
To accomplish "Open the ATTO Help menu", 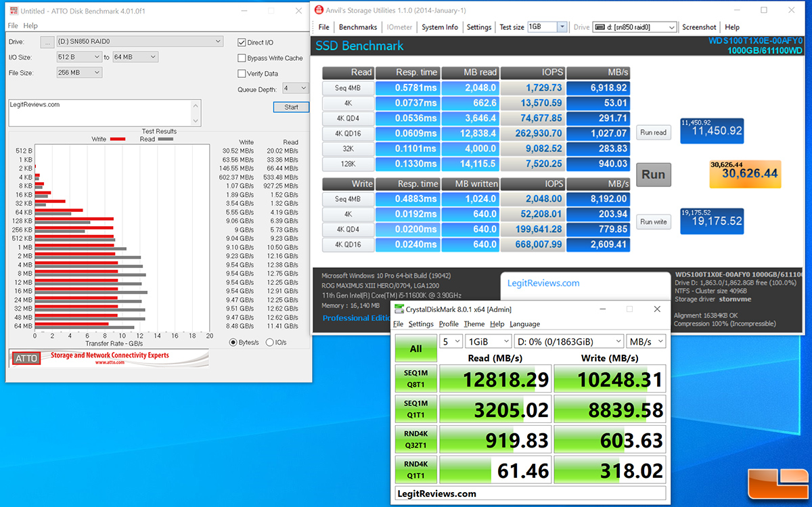I will [30, 26].
